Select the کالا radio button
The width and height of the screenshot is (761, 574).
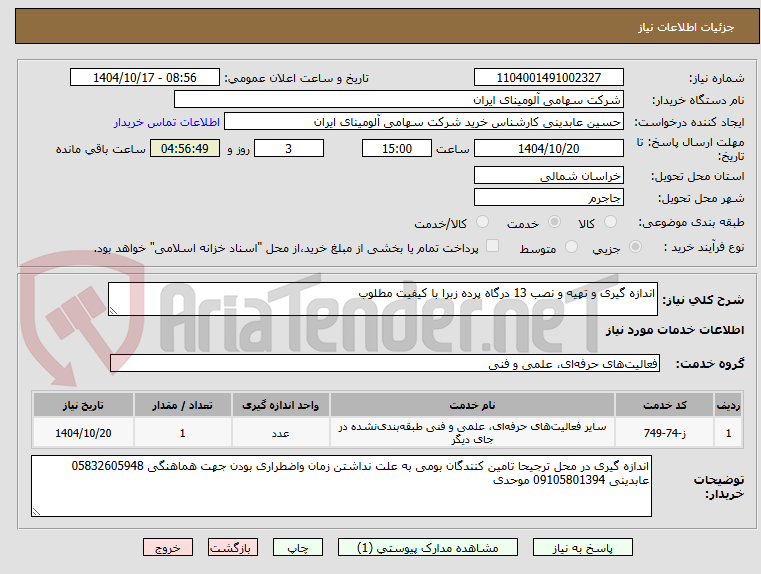tap(610, 222)
